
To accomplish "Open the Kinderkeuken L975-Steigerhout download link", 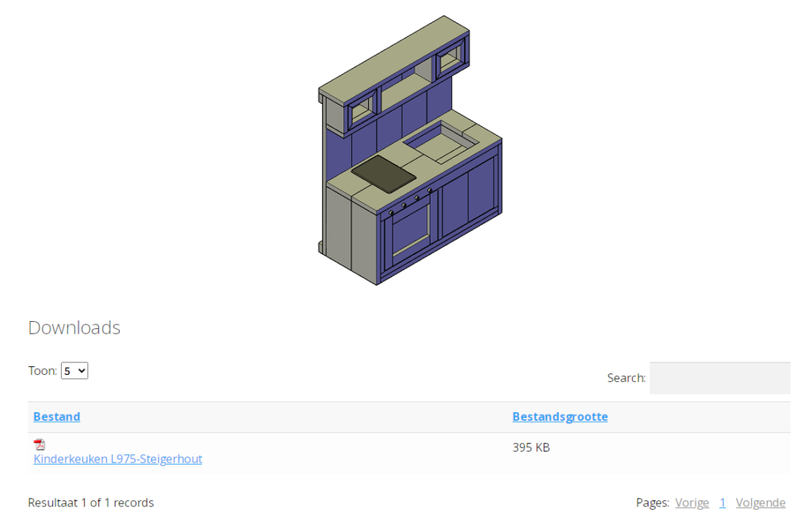I will [117, 459].
